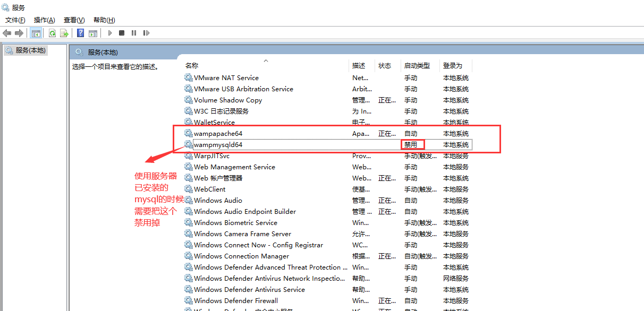Toggle the show/hide console tree icon
This screenshot has width=644, height=311.
click(36, 33)
